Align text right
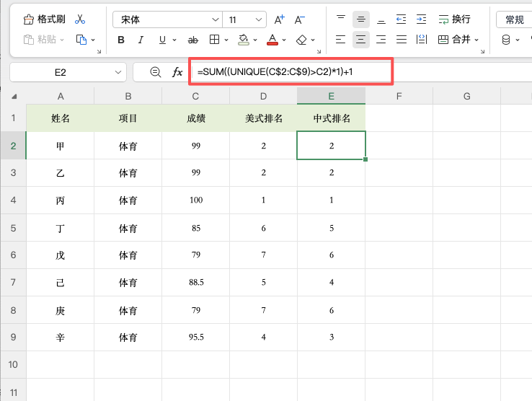Viewport: 532px width, 401px height. [381, 40]
